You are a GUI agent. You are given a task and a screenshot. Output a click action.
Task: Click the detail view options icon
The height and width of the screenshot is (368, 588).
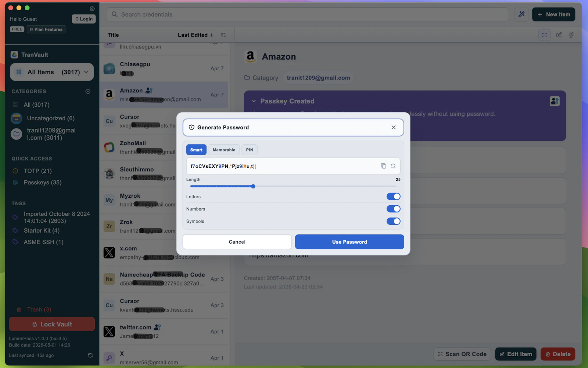pyautogui.click(x=544, y=35)
